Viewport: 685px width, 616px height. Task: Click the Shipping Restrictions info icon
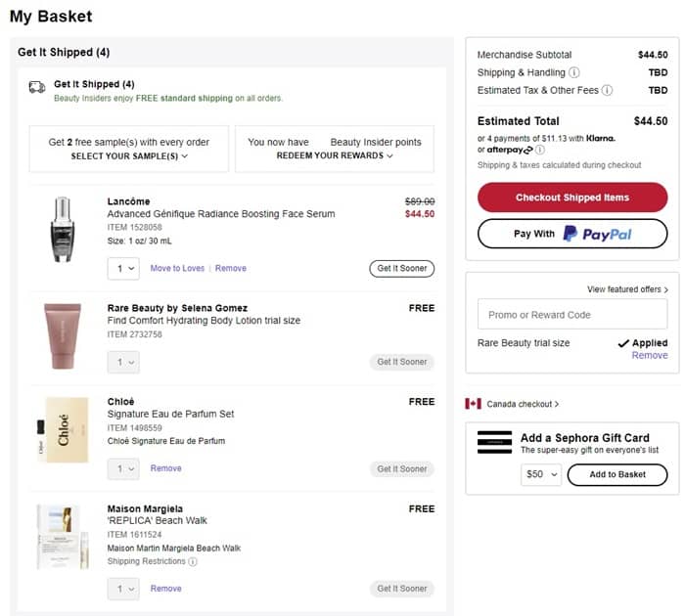pos(192,561)
